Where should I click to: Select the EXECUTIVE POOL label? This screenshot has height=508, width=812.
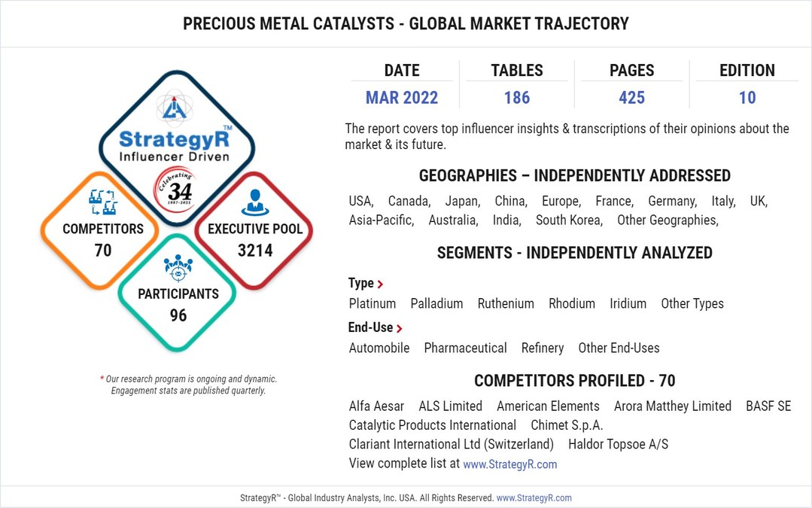(x=255, y=229)
